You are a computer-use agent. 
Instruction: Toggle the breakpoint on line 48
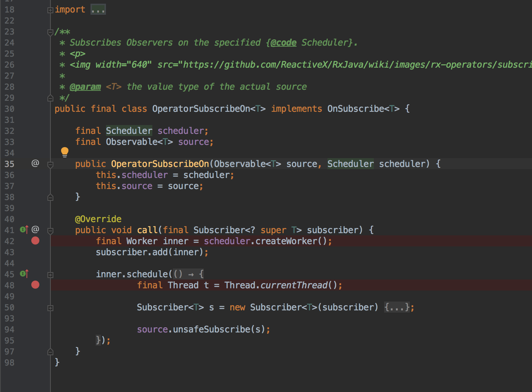click(35, 285)
